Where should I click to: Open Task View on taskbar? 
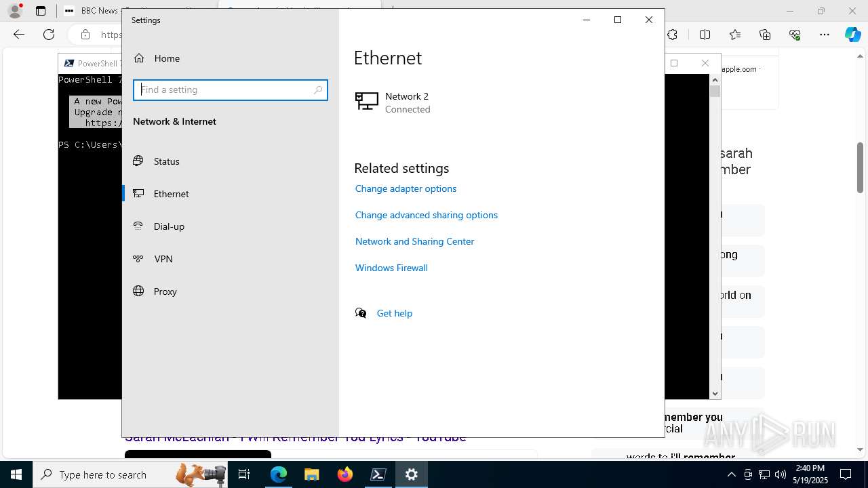click(244, 474)
